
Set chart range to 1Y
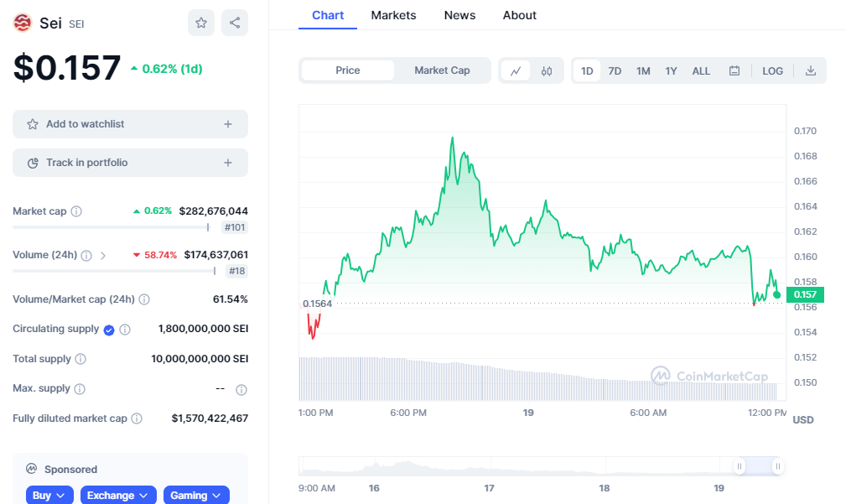coord(671,70)
